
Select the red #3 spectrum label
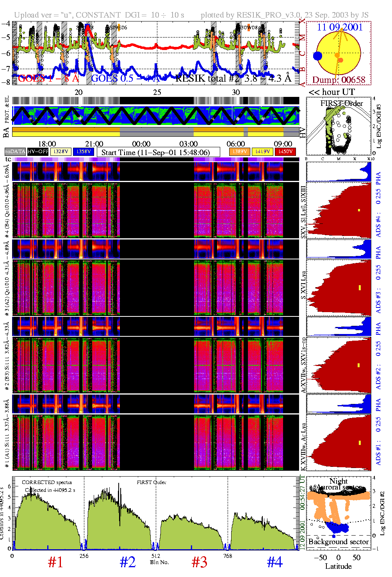click(200, 562)
